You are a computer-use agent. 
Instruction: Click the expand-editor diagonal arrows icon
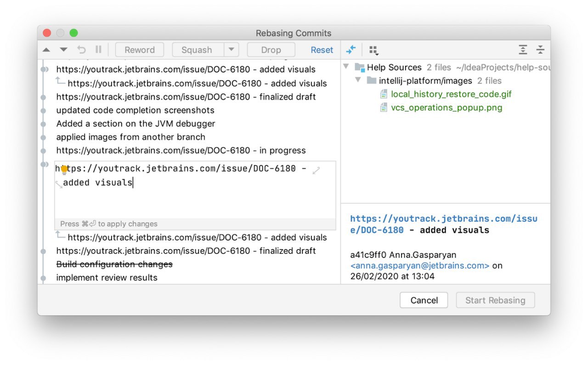click(x=316, y=171)
